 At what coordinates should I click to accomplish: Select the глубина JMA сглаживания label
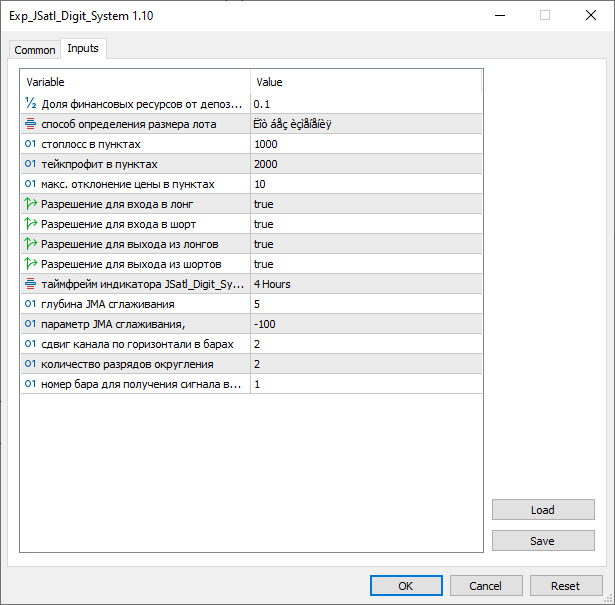pos(108,304)
